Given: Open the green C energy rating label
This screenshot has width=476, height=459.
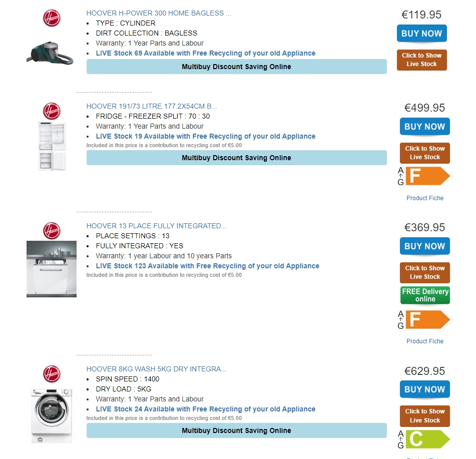Looking at the screenshot, I should coord(424,439).
